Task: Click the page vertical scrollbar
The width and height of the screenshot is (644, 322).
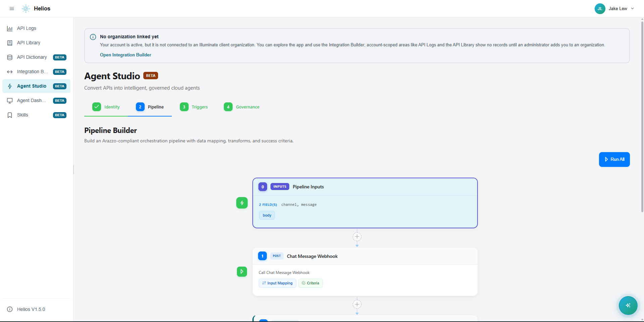Action: (x=642, y=118)
